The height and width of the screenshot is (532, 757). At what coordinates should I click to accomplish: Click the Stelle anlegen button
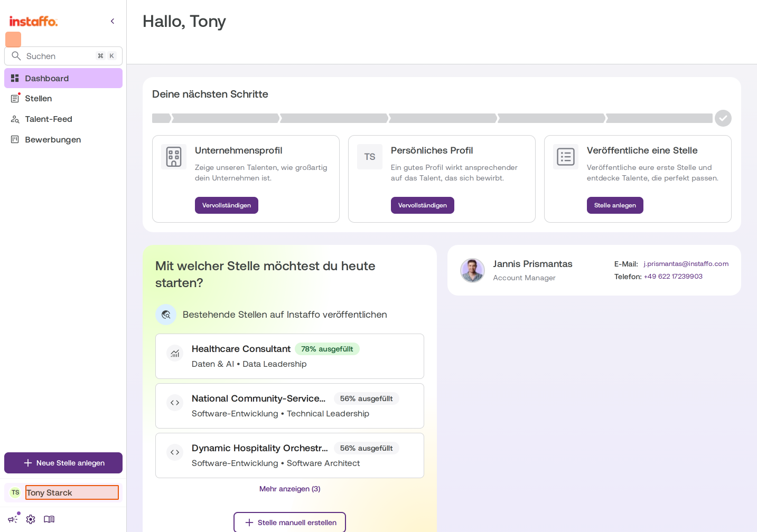(615, 205)
